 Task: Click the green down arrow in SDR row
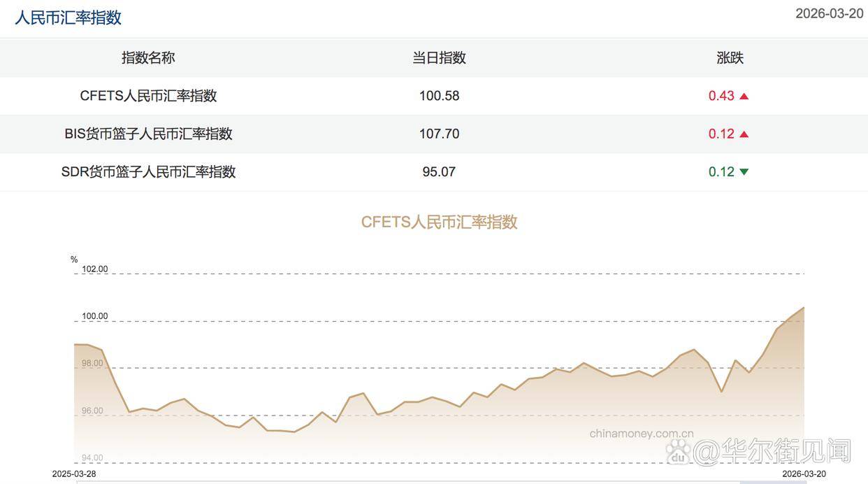(744, 172)
